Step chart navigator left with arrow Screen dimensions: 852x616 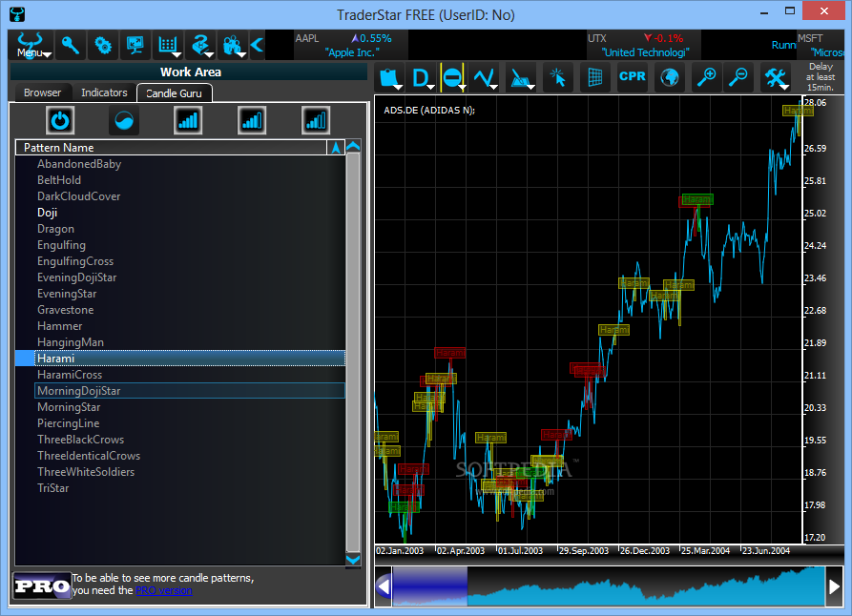[384, 586]
